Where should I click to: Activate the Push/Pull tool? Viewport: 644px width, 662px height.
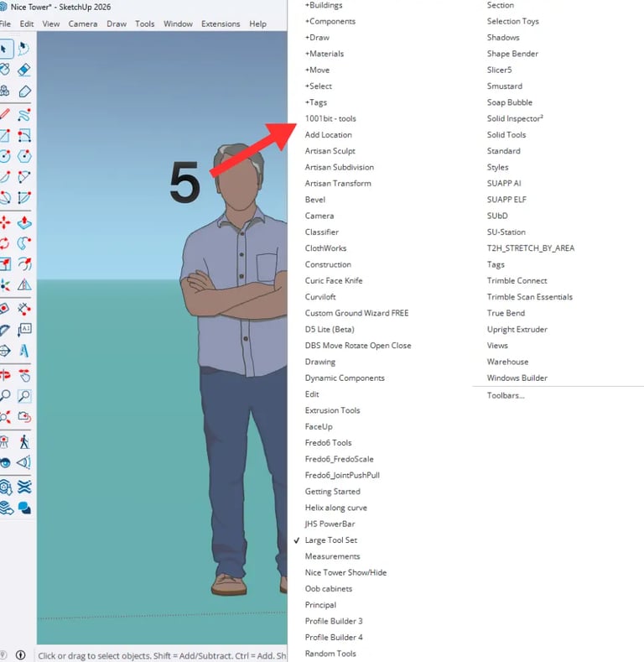point(24,222)
